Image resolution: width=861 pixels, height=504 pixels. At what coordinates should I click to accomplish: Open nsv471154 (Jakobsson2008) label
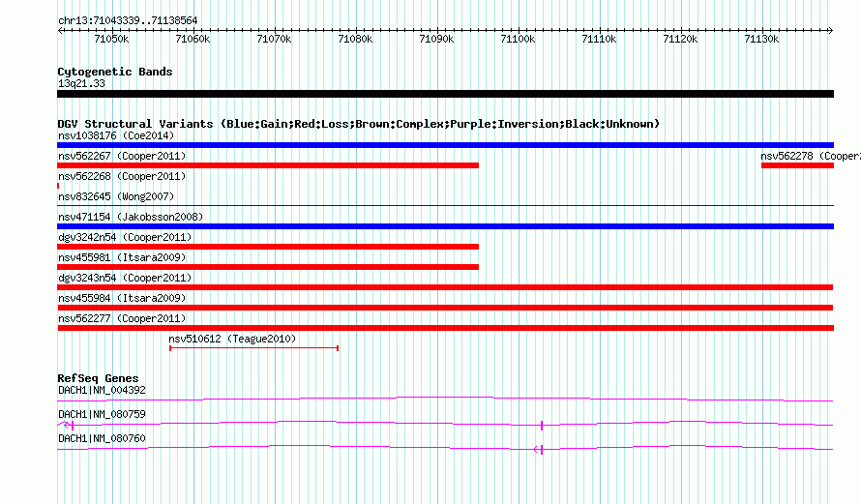pos(131,217)
